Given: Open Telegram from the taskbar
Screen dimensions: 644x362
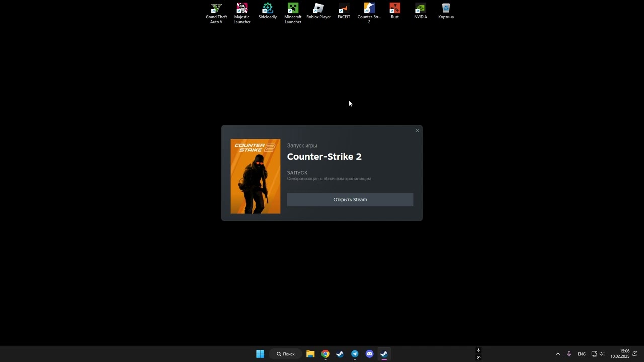Looking at the screenshot, I should coord(355,354).
